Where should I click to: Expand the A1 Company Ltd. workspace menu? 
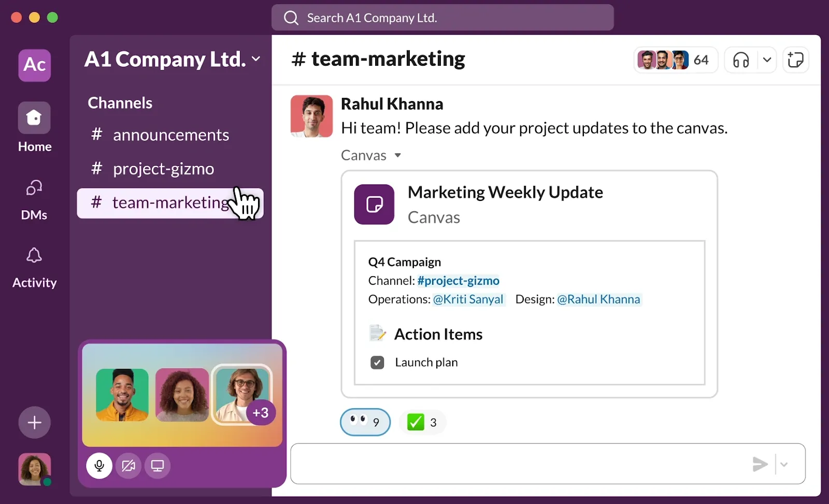(256, 59)
